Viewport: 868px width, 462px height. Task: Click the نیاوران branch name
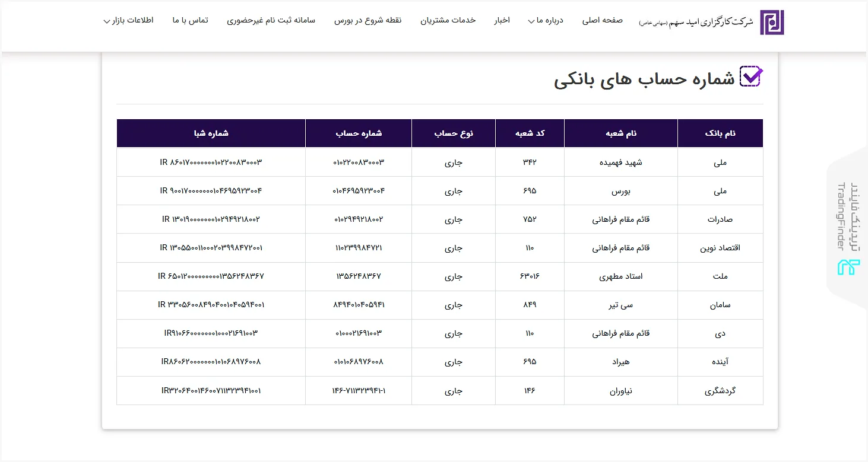coord(621,391)
